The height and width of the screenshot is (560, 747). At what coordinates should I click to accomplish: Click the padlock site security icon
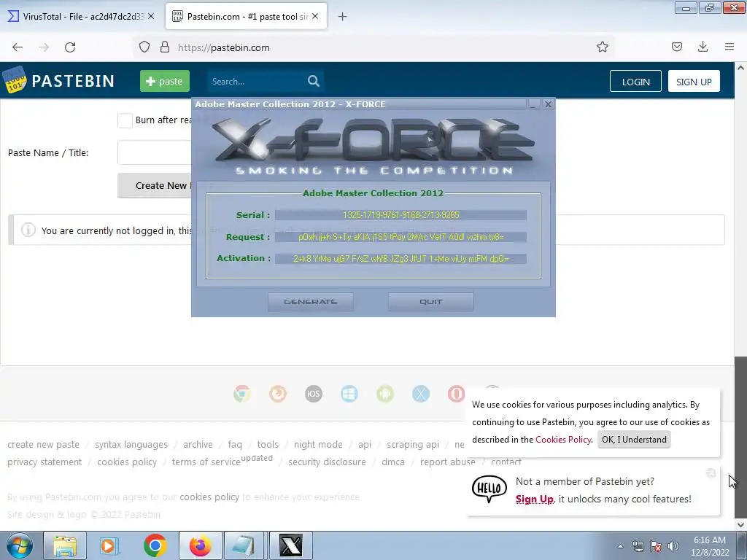click(x=165, y=47)
